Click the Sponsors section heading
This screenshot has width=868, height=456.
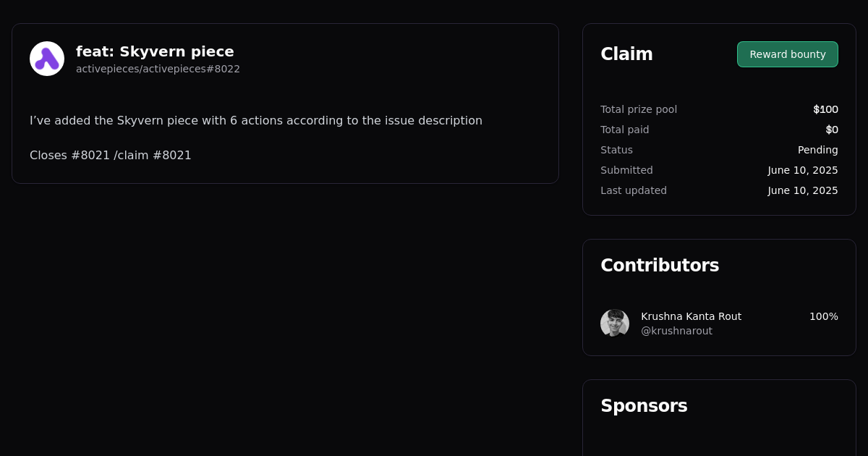click(x=644, y=406)
